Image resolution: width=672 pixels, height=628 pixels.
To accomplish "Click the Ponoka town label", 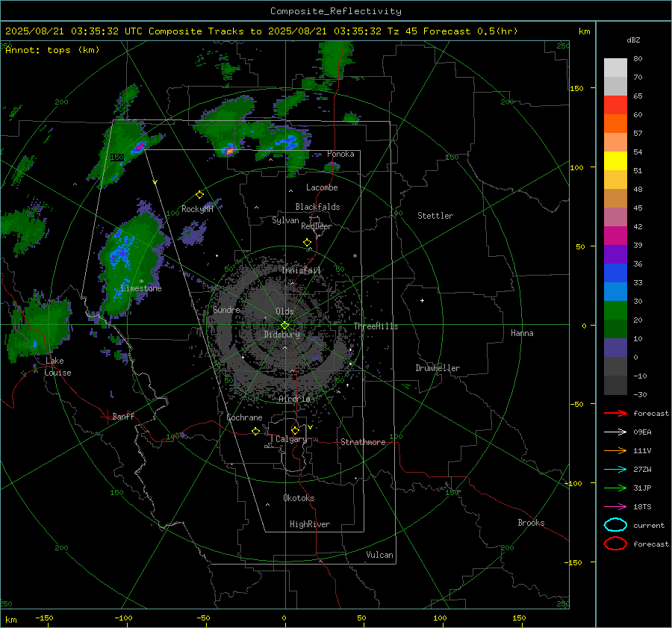I will [340, 154].
